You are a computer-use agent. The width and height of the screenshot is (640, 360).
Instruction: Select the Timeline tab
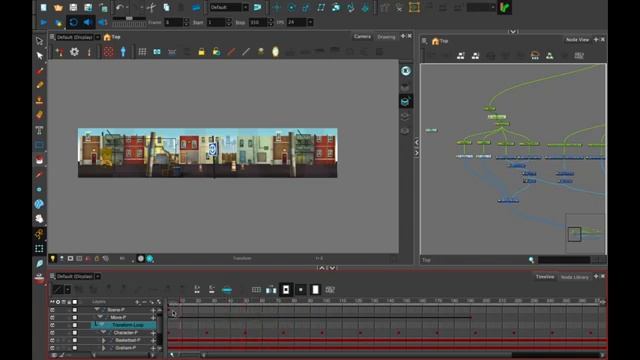pos(545,277)
